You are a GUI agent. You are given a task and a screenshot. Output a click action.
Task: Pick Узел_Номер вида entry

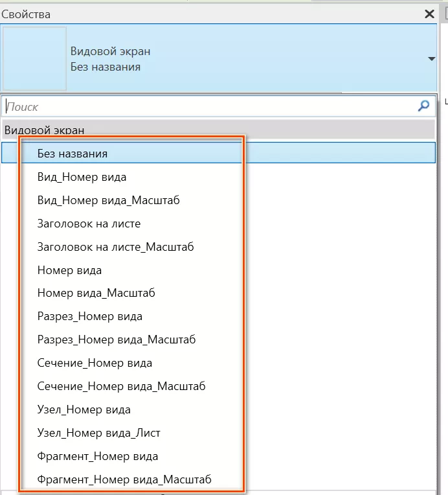[x=84, y=409]
